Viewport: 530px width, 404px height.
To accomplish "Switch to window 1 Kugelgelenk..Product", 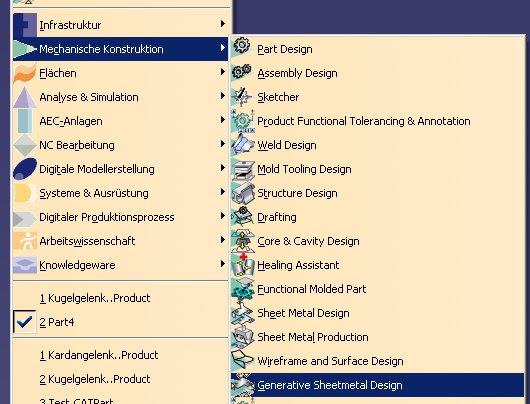I will tap(95, 298).
